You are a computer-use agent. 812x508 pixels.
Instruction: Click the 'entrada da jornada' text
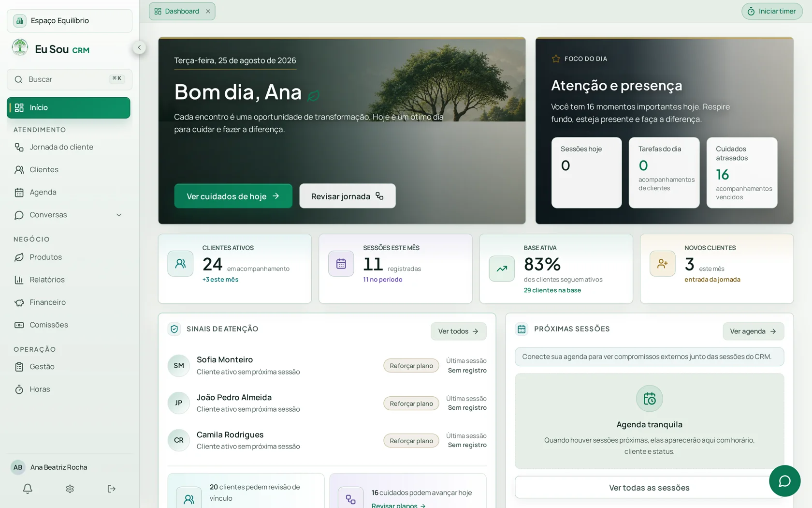[712, 280]
